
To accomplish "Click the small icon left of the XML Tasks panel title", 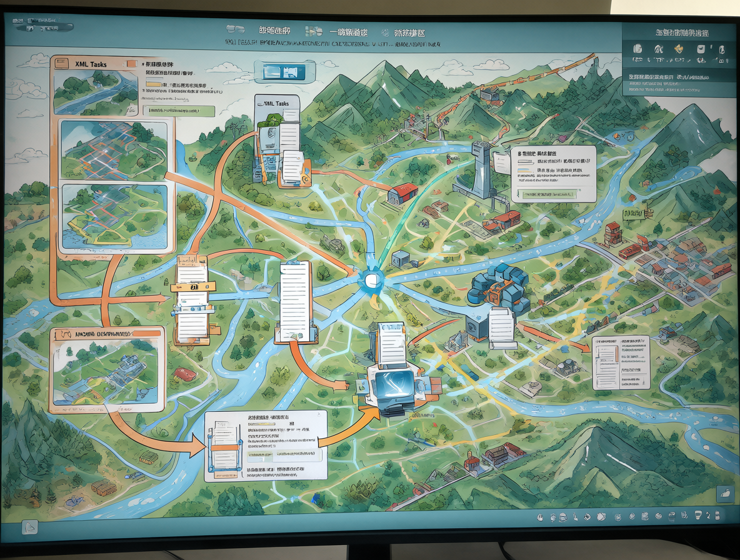I will 62,64.
